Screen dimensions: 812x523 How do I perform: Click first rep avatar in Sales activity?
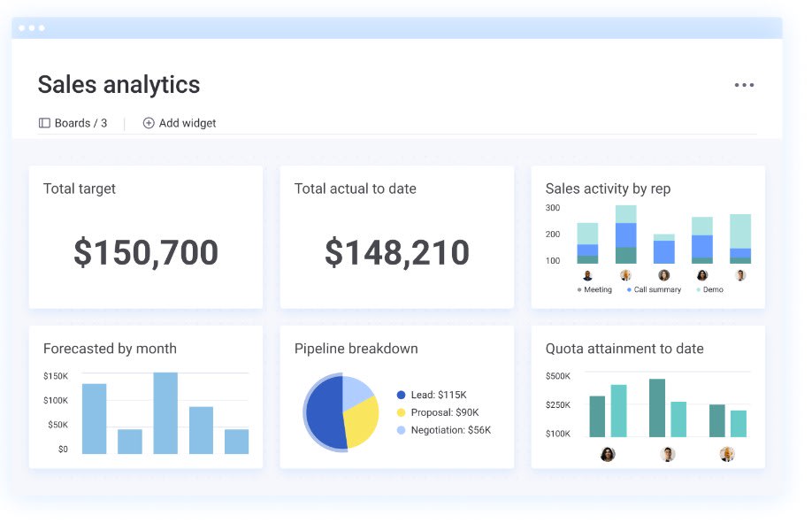(587, 275)
